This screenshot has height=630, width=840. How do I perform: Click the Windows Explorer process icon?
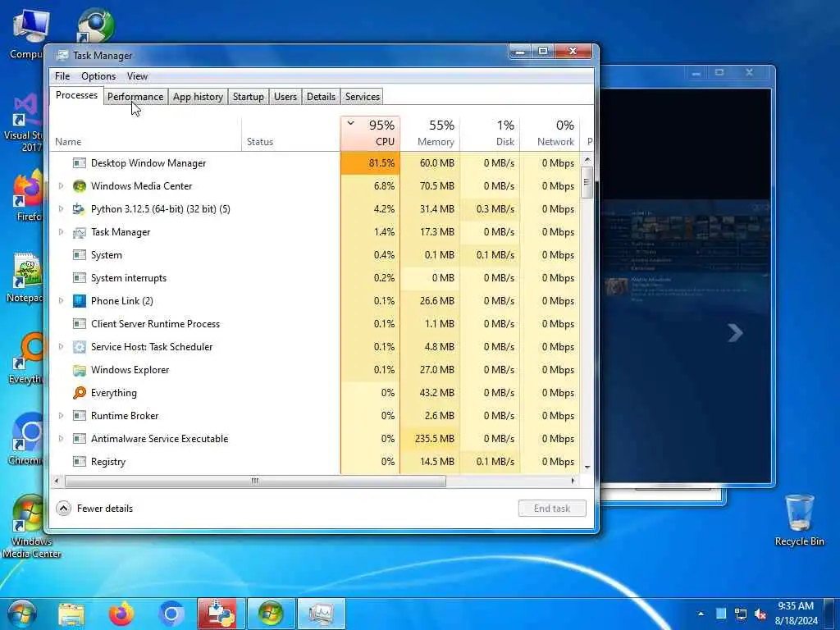tap(80, 370)
